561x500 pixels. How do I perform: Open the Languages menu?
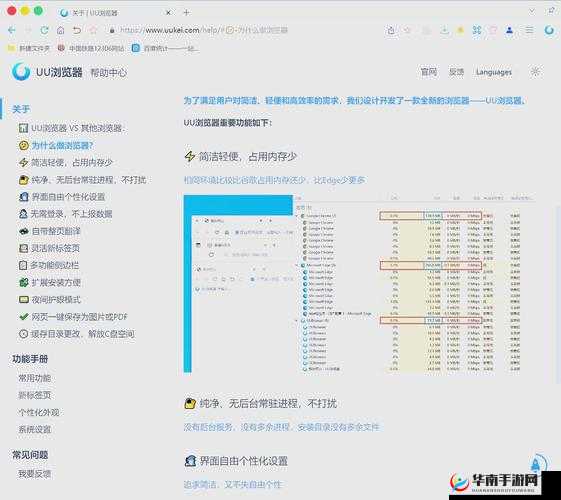(x=494, y=72)
